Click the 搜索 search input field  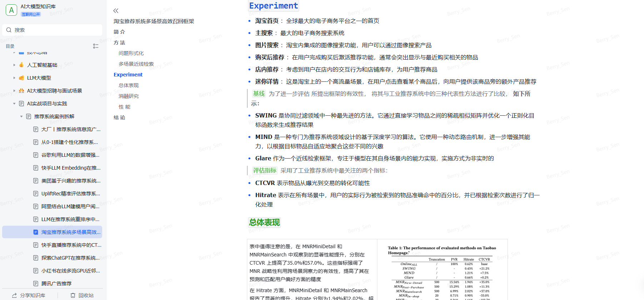[x=52, y=30]
